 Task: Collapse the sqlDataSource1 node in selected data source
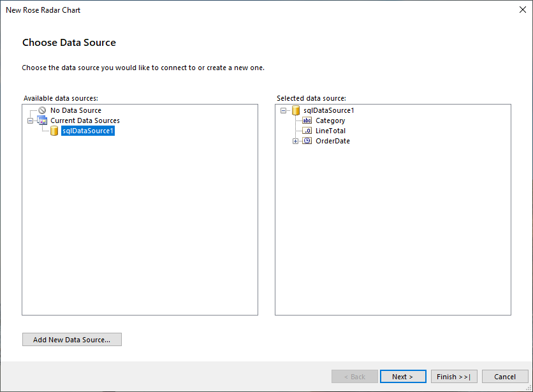[283, 110]
